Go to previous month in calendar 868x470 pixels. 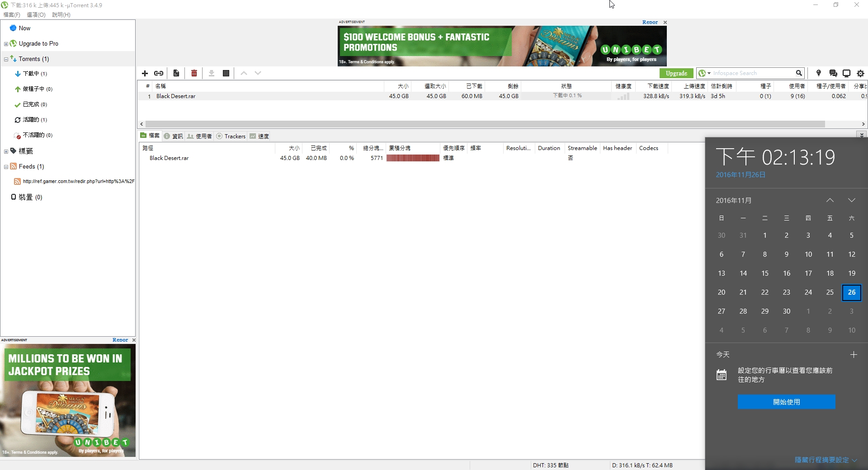tap(830, 200)
